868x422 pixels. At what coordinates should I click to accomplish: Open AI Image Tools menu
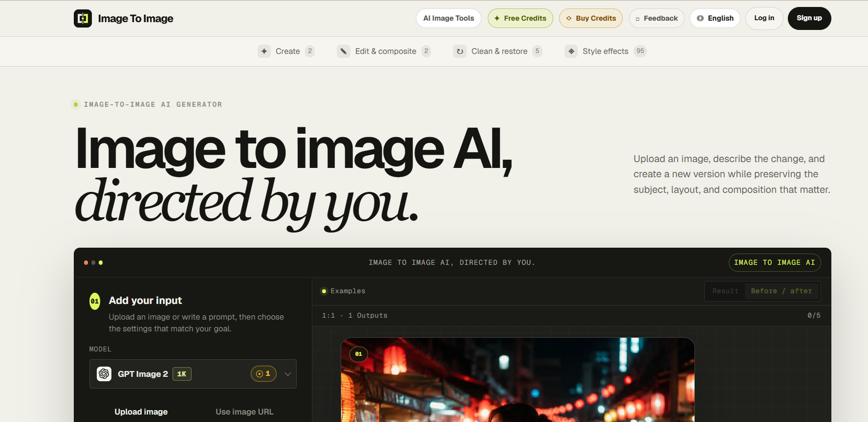(x=449, y=18)
